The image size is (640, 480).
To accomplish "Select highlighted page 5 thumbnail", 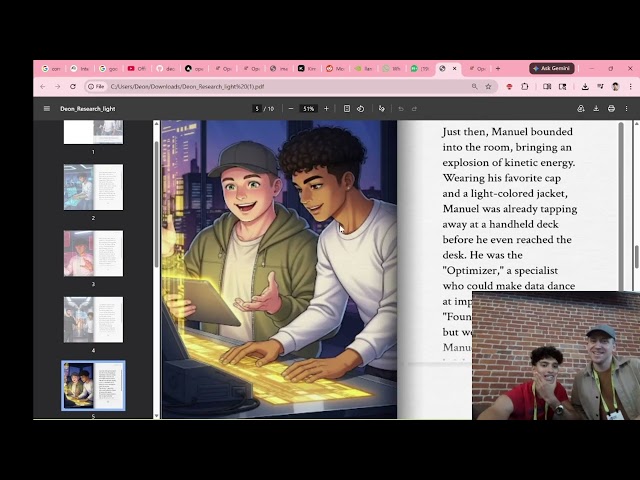I will click(x=93, y=385).
